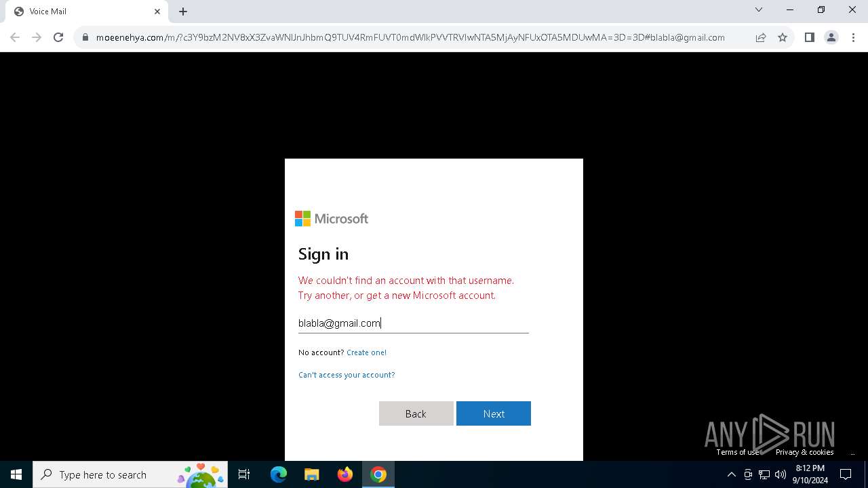Screen dimensions: 868x488
Task: Click the Microsoft logo
Action: click(x=332, y=218)
